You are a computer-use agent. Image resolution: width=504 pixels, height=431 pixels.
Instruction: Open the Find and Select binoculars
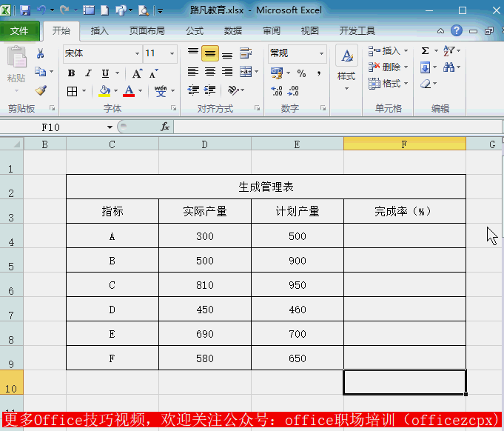pos(449,67)
